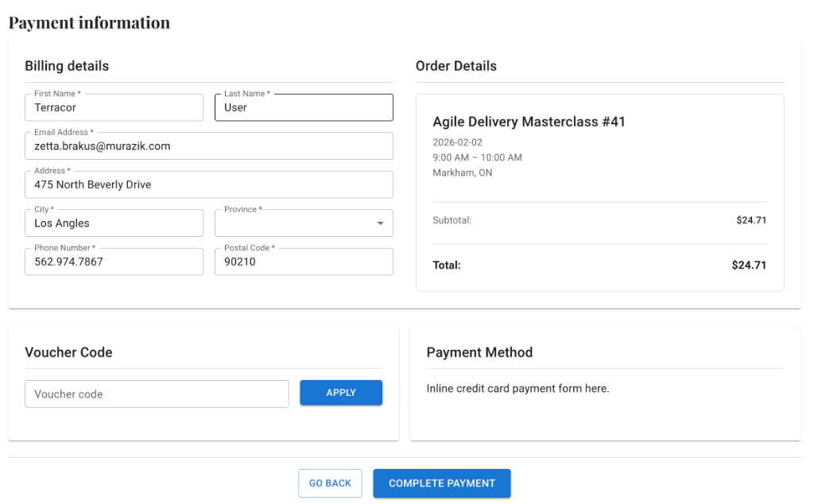The height and width of the screenshot is (504, 814).
Task: Click the Phone Number input field
Action: pyautogui.click(x=114, y=262)
